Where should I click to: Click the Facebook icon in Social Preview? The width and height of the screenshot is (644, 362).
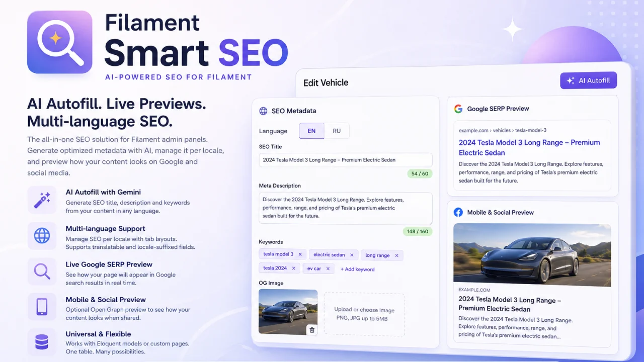click(458, 212)
